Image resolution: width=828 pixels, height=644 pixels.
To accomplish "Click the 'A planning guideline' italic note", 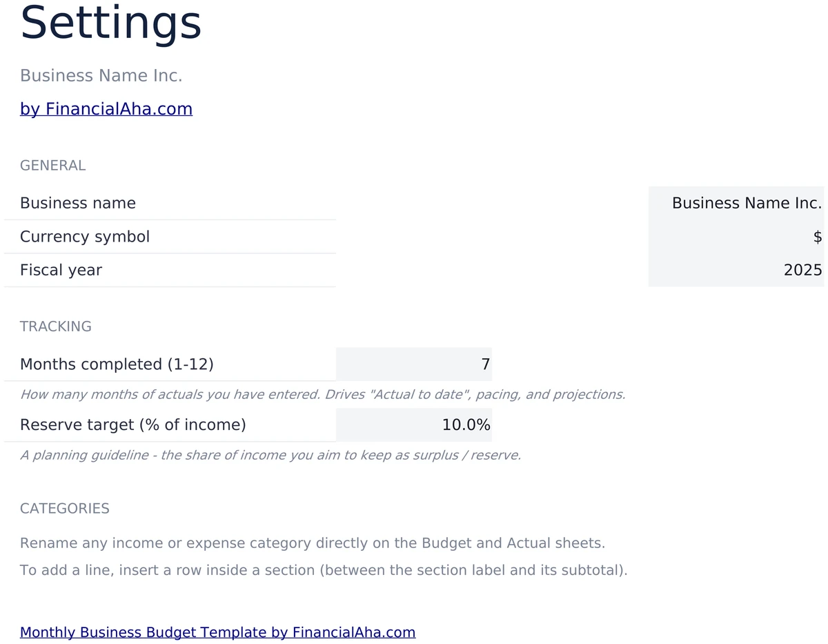I will (x=270, y=456).
